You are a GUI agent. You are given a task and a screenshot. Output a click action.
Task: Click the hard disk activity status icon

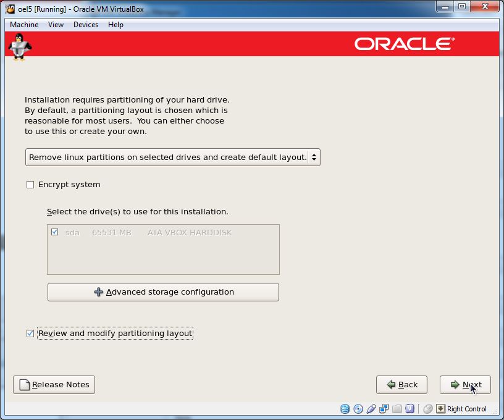(345, 409)
